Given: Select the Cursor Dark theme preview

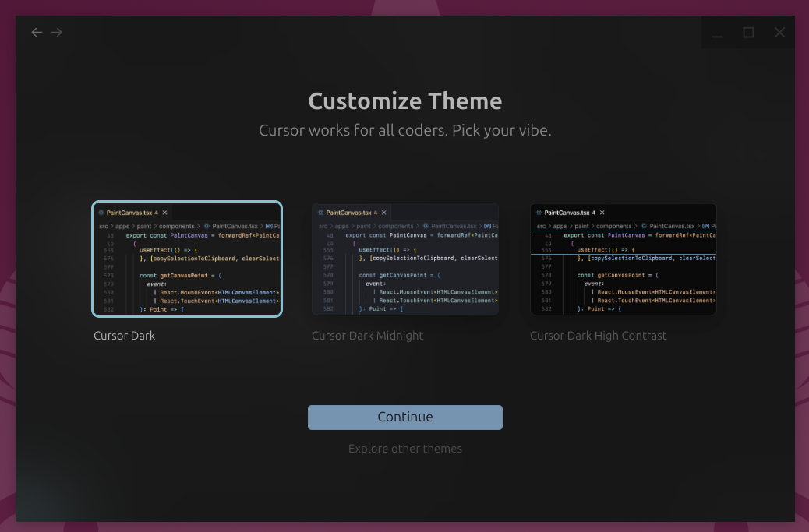Looking at the screenshot, I should (187, 259).
